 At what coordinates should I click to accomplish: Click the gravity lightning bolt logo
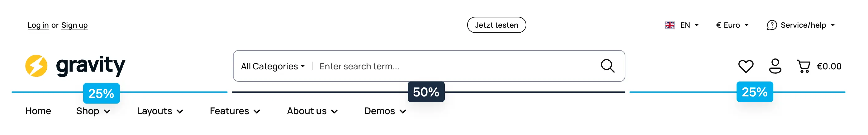pos(36,66)
